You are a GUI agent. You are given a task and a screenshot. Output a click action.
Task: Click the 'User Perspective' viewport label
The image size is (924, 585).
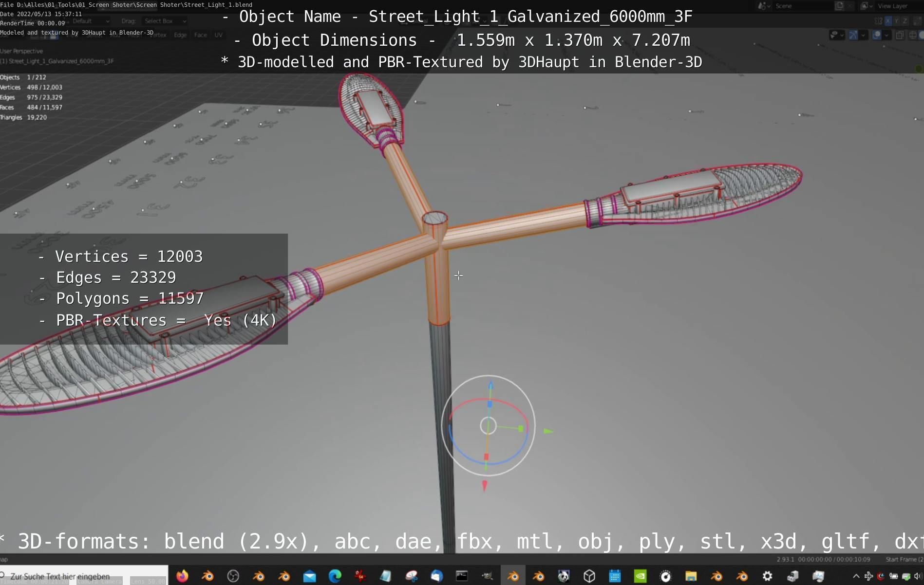tap(21, 51)
